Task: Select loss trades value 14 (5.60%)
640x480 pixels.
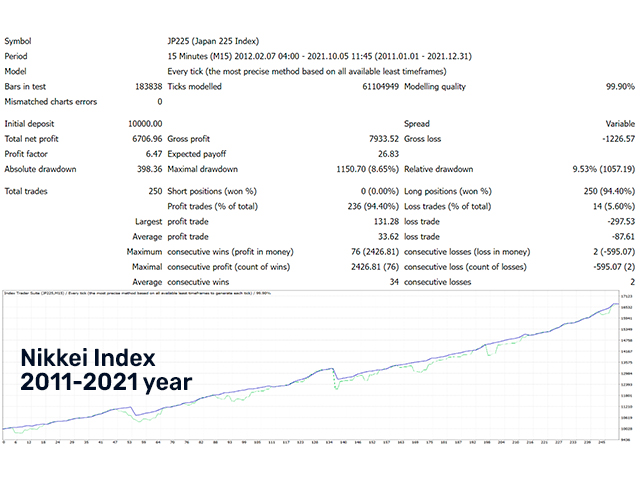Action: click(x=614, y=207)
